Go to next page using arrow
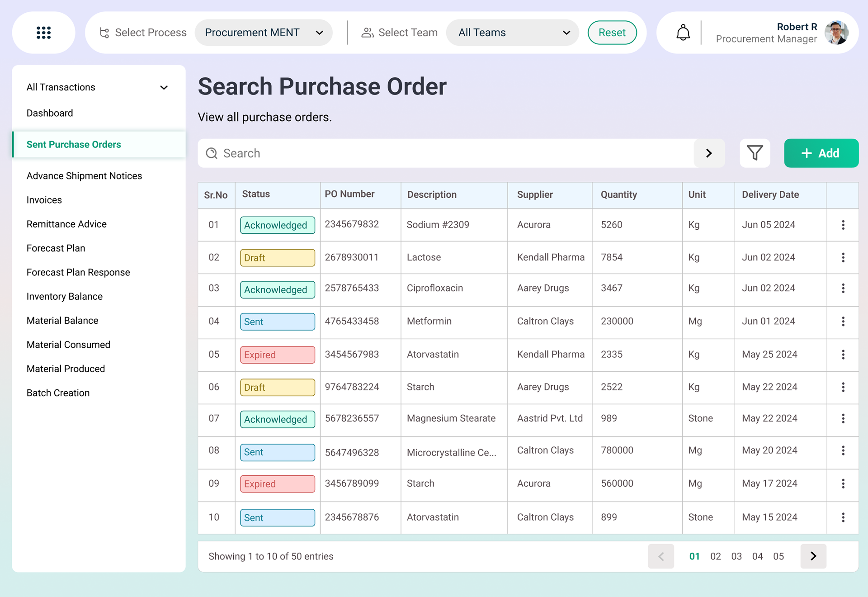Viewport: 868px width, 597px height. [x=813, y=556]
